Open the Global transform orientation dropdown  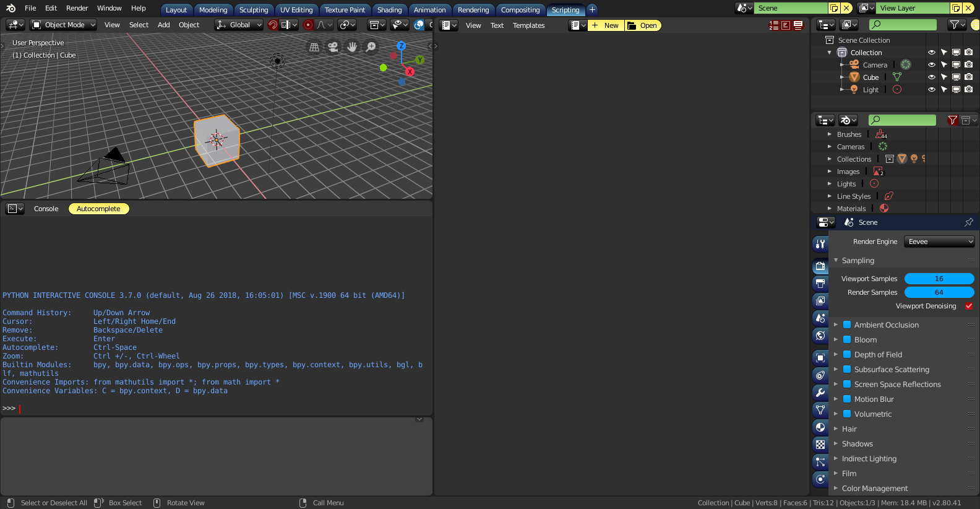pos(239,25)
